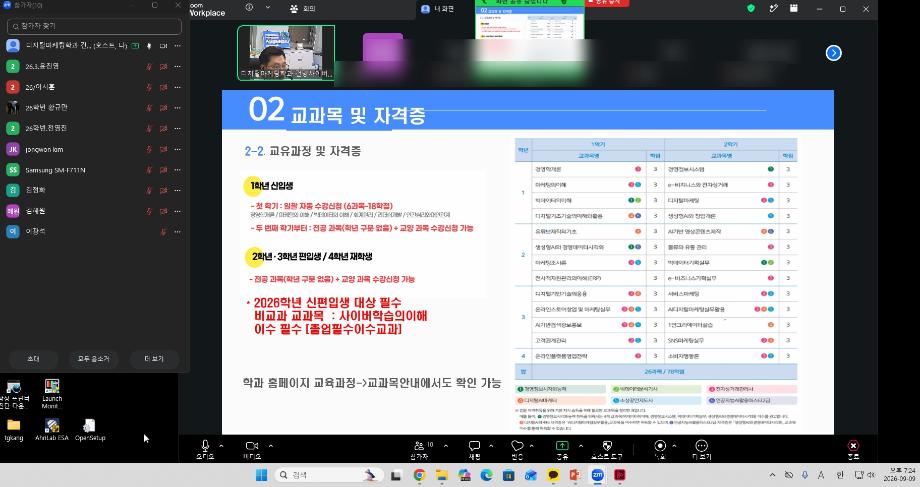Screen dimensions: 920x487
Task: Open OpenSetup desktop shortcut
Action: pos(90,429)
